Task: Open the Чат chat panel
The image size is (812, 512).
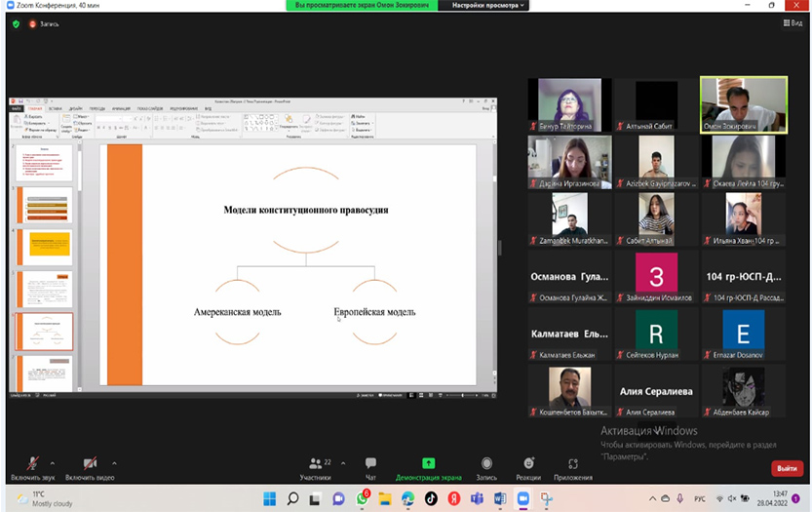Action: tap(370, 467)
